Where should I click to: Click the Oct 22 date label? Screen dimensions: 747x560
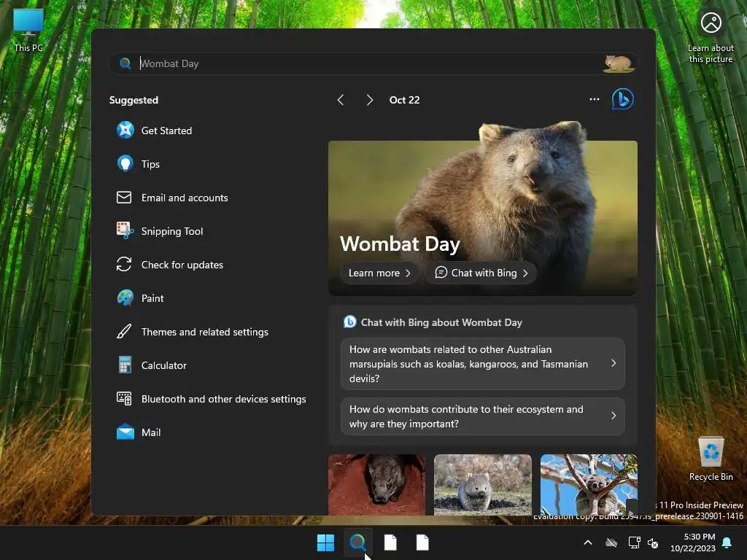pos(404,100)
